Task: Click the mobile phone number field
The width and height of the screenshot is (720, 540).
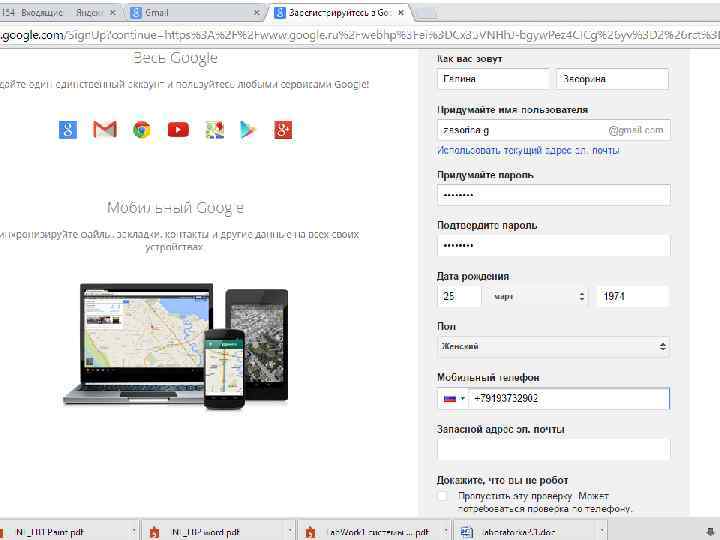Action: [568, 399]
